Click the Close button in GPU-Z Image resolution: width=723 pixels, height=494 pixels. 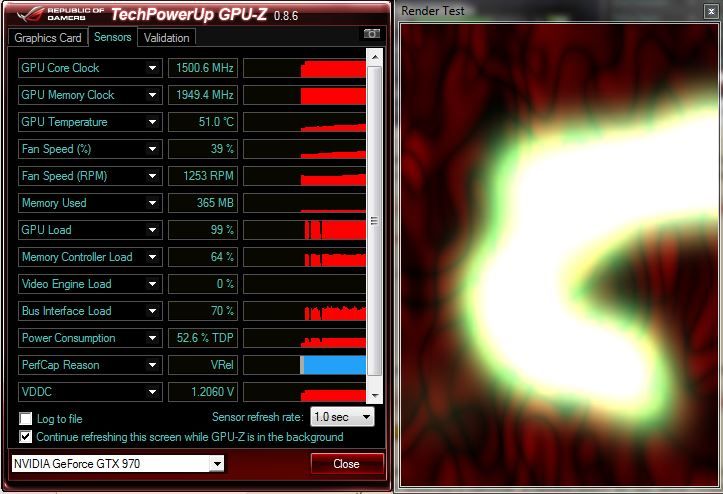point(347,464)
